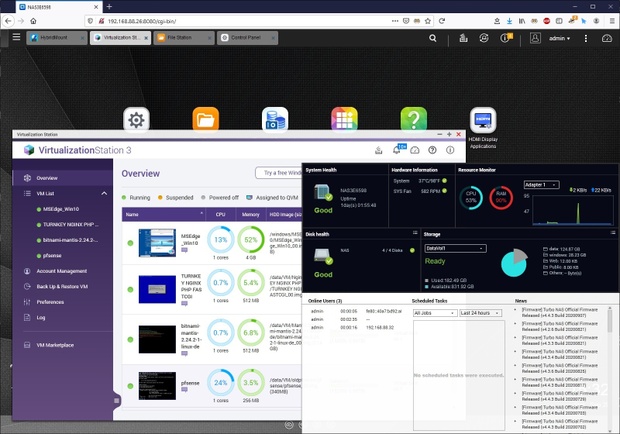Open Virtualization Station about info icon
This screenshot has height=434, width=620.
[450, 150]
